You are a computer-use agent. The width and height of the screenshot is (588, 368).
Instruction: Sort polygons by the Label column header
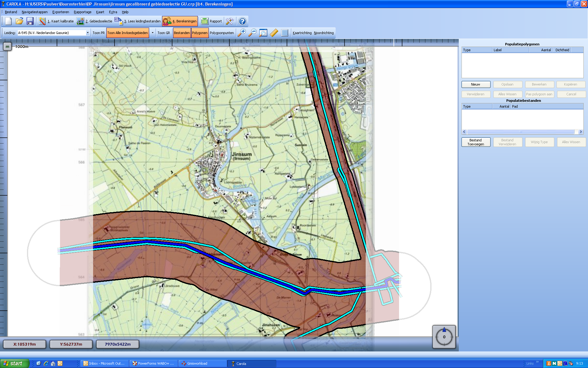click(511, 50)
